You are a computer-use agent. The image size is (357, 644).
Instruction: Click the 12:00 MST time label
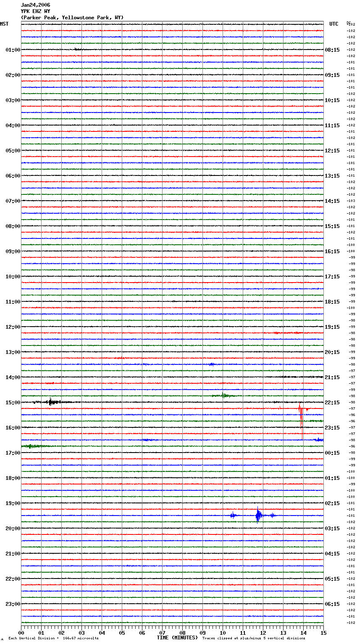pos(13,327)
